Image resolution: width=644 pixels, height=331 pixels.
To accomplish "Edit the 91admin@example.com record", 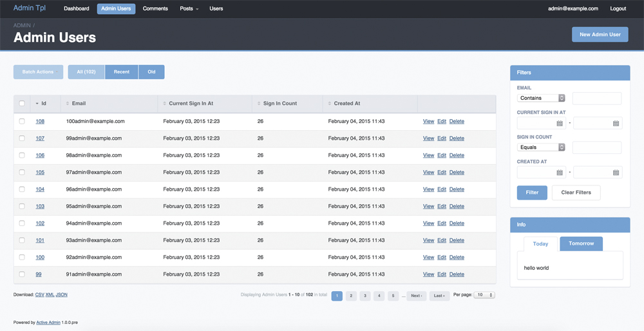I will (442, 274).
